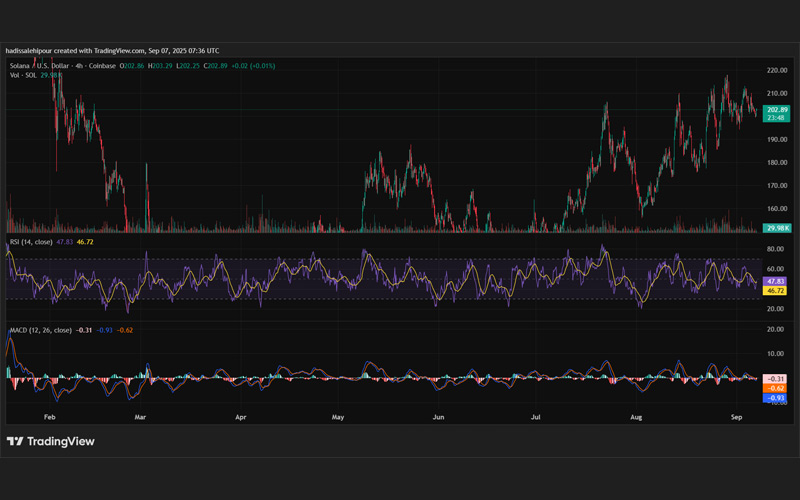Click the yellow 46.72 value in RSI legend

click(85, 242)
